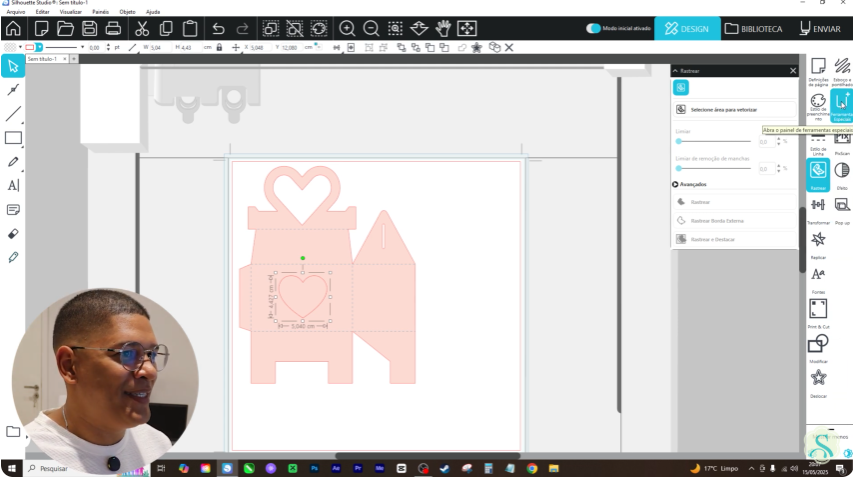Viewport: 853px width, 477px height.
Task: Open the line style dropdown arrow
Action: (83, 47)
